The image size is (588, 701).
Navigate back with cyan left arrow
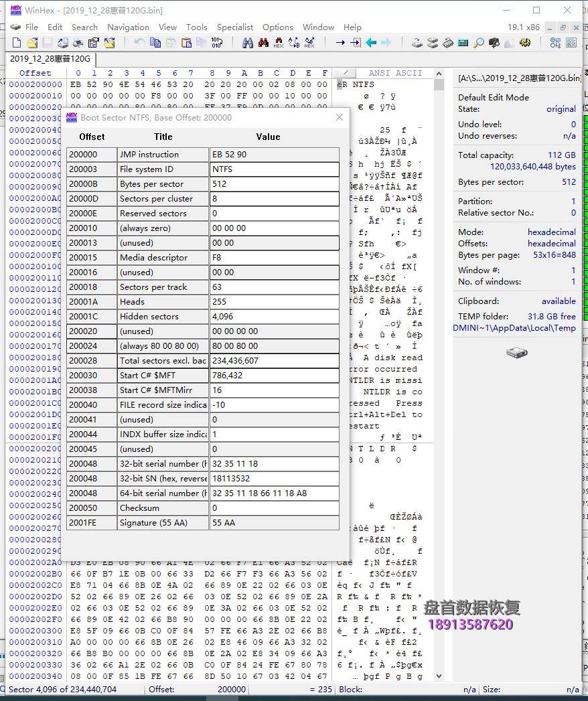371,43
